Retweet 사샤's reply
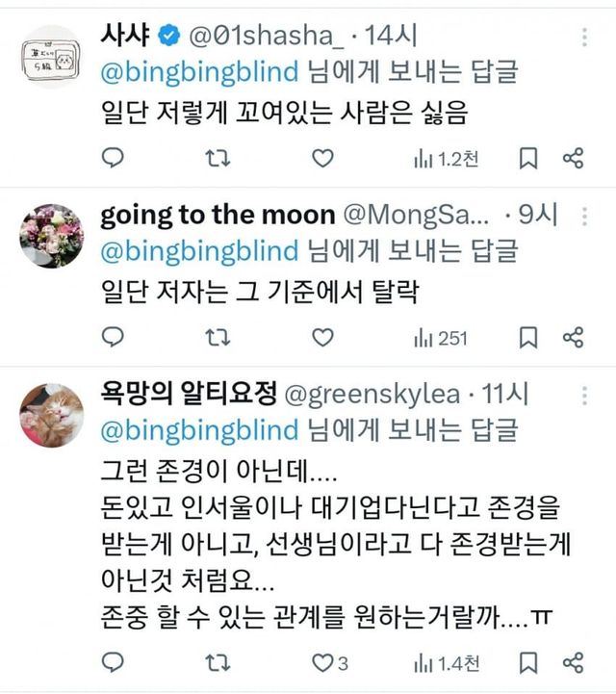Screen dimensions: 616x694 pyautogui.click(x=218, y=159)
